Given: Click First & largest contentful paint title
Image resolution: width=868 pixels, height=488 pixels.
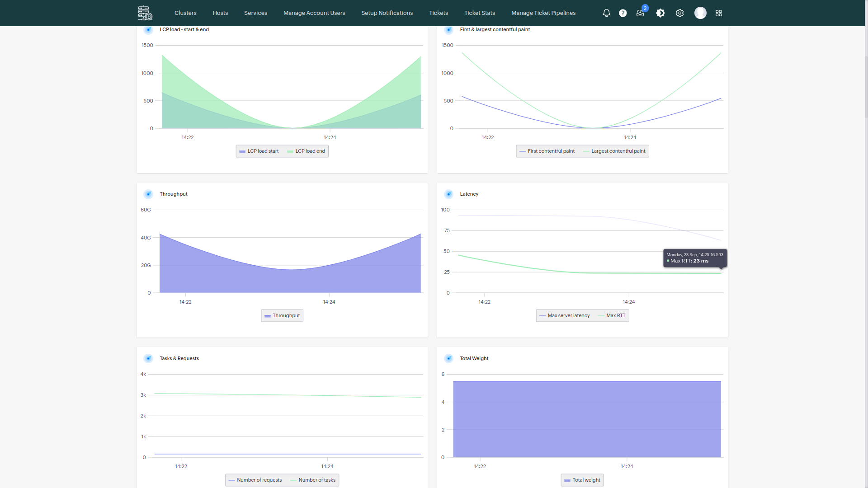Looking at the screenshot, I should pyautogui.click(x=495, y=30).
